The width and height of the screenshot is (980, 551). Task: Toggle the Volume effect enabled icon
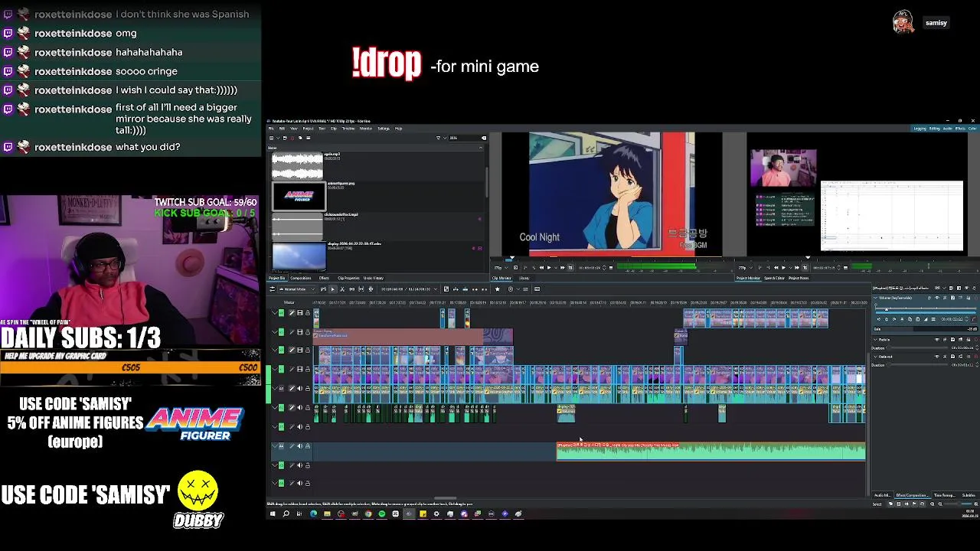(x=937, y=298)
